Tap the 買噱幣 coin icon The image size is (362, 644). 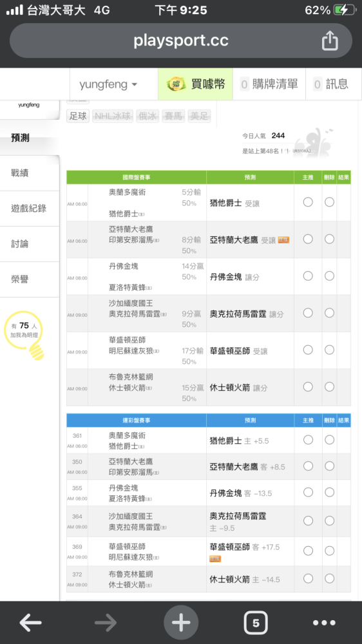tap(176, 84)
